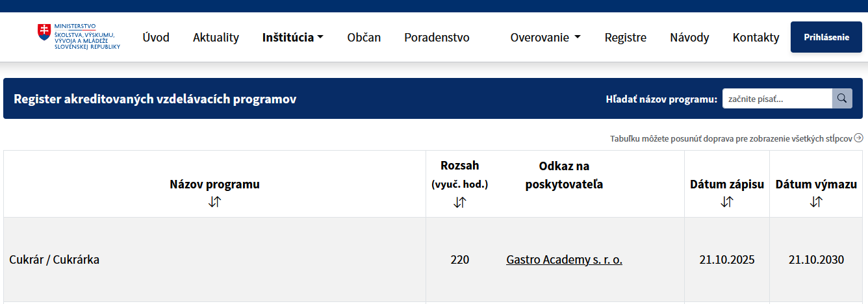The image size is (868, 304).
Task: Navigate to Registre
Action: [625, 37]
